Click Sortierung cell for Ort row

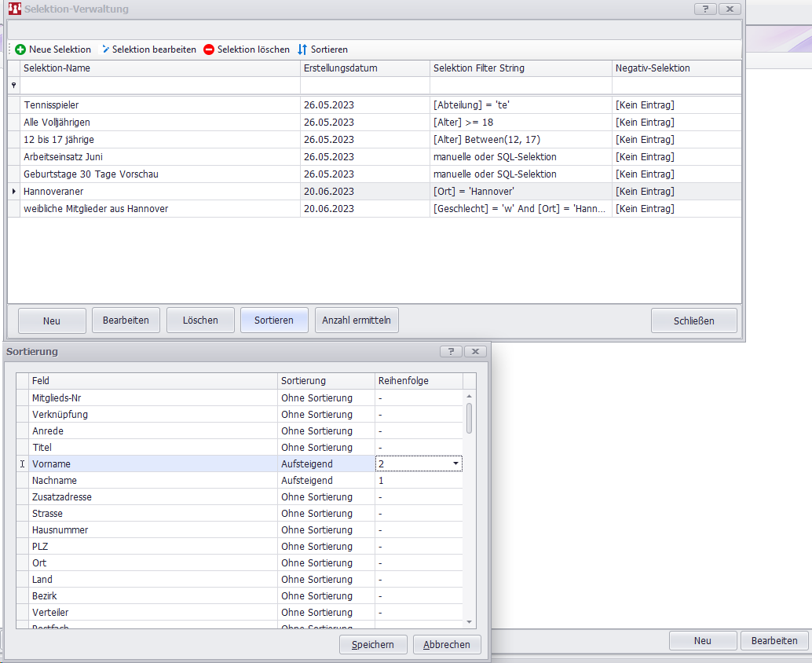326,563
